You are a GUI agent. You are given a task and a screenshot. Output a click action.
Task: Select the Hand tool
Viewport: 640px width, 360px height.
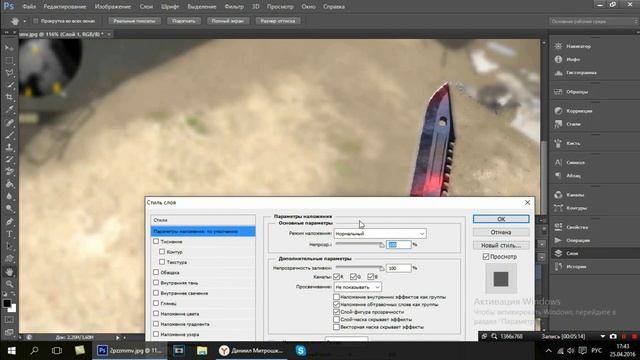pos(9,271)
